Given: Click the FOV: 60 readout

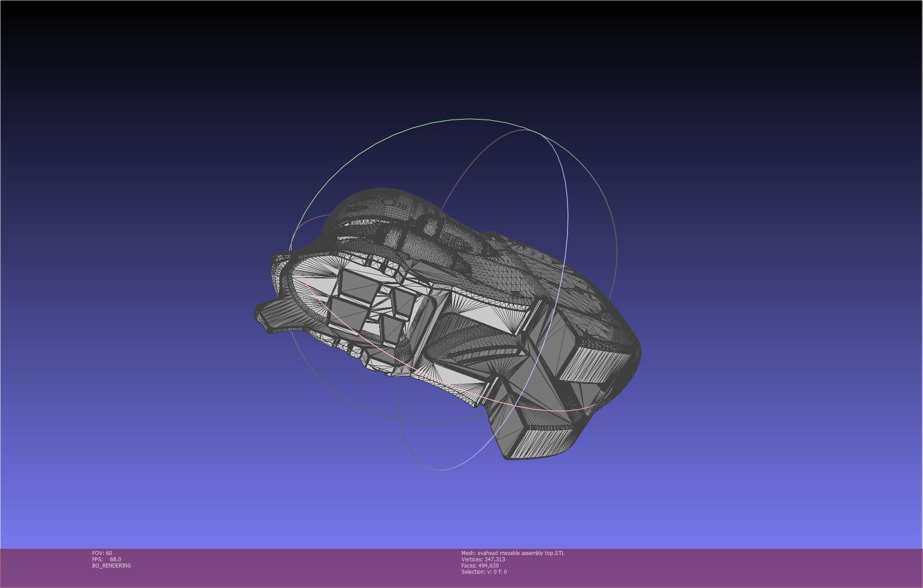Looking at the screenshot, I should pos(102,553).
